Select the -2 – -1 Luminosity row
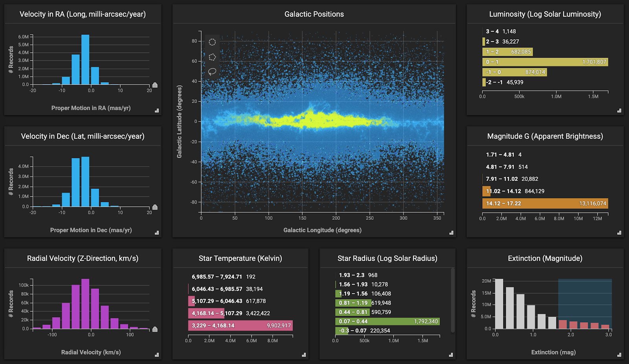 coord(545,83)
